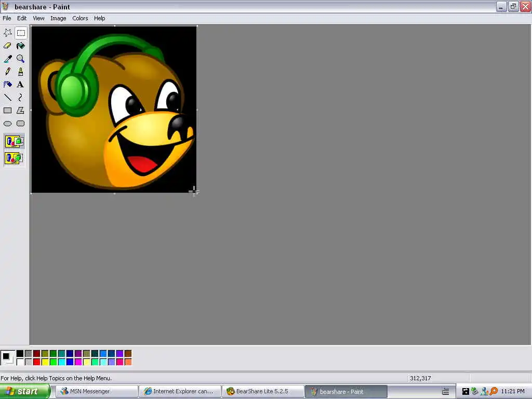
Task: Click the foreground/background color indicator box
Action: point(7,357)
